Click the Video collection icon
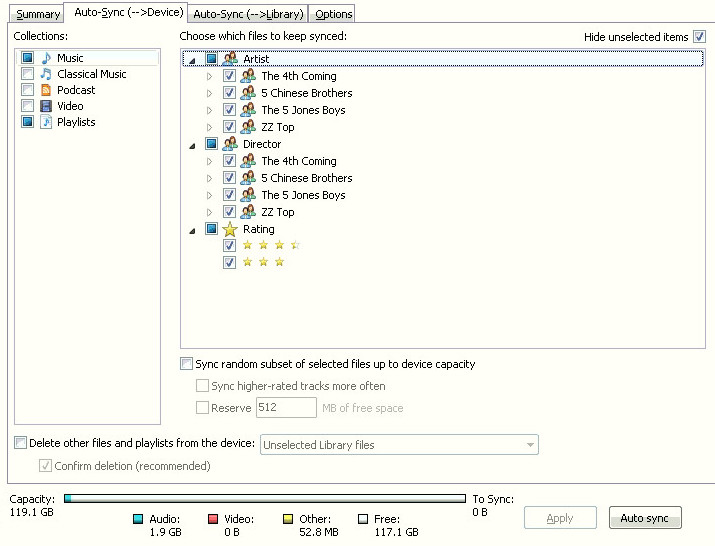Image resolution: width=715 pixels, height=546 pixels. [46, 106]
